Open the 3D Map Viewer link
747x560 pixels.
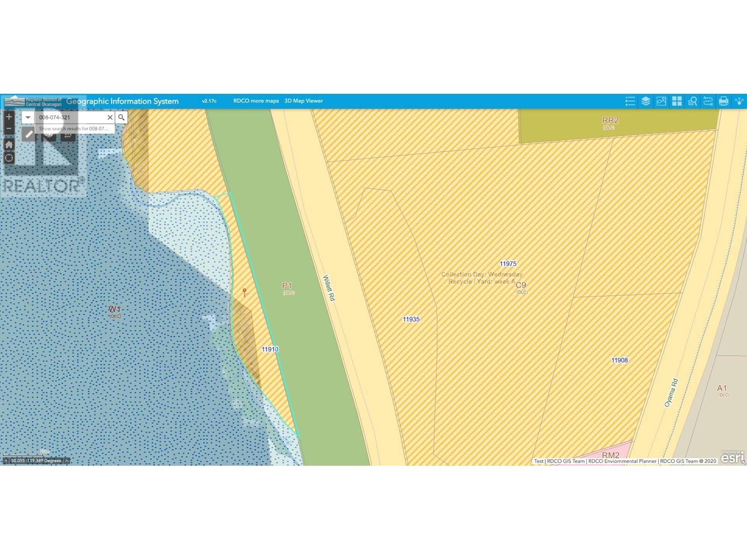click(x=303, y=101)
